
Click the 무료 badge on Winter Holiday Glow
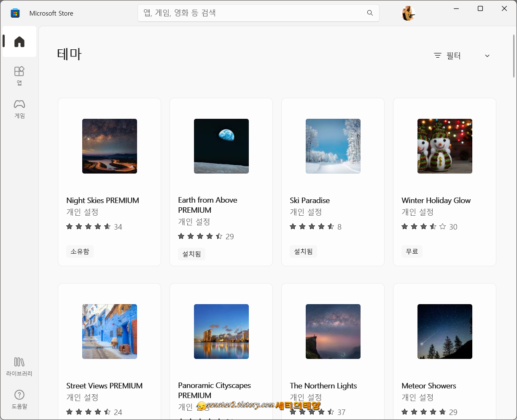[412, 251]
